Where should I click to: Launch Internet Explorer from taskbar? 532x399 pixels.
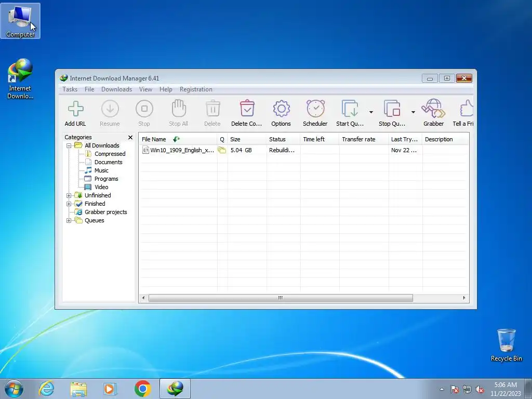click(46, 389)
